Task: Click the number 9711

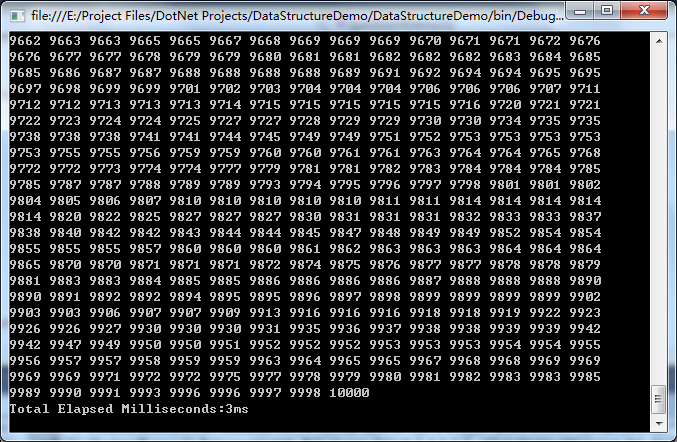Action: [585, 89]
